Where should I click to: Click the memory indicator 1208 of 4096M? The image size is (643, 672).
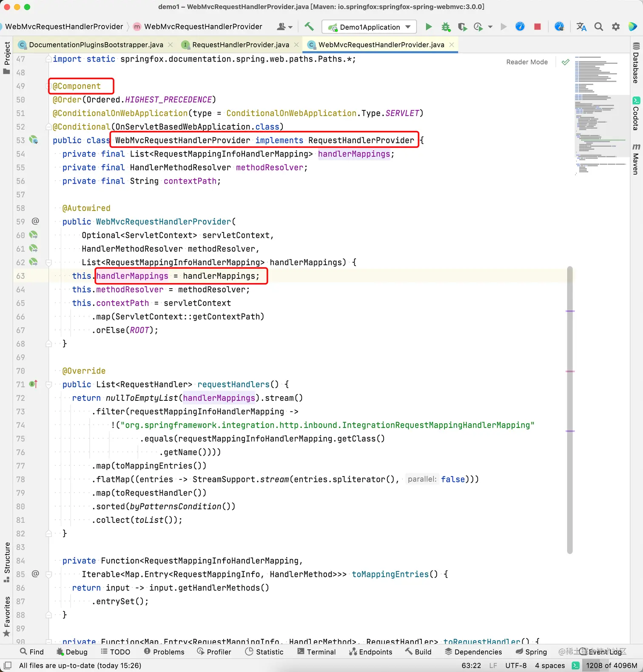[x=612, y=666]
